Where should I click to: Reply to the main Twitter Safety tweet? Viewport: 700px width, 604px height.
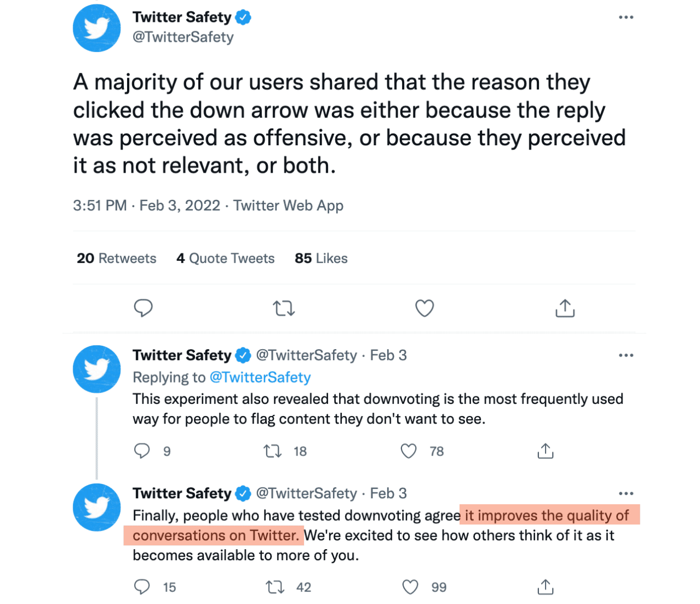(143, 308)
